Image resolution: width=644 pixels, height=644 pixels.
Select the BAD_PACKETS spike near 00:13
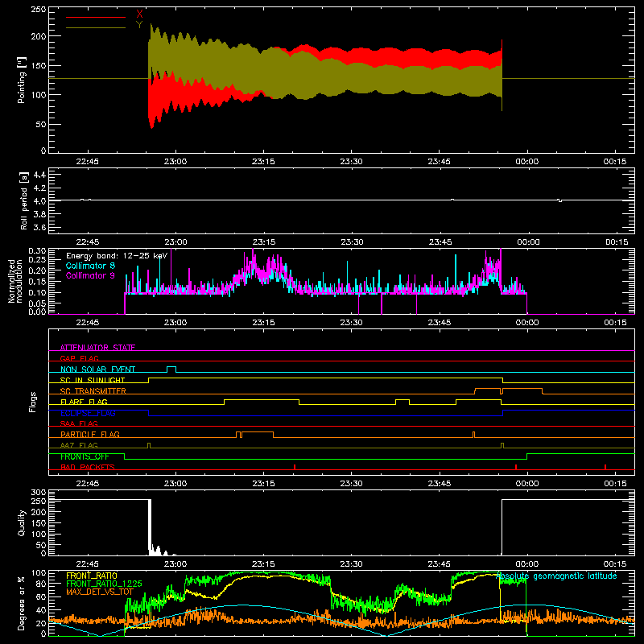click(605, 467)
